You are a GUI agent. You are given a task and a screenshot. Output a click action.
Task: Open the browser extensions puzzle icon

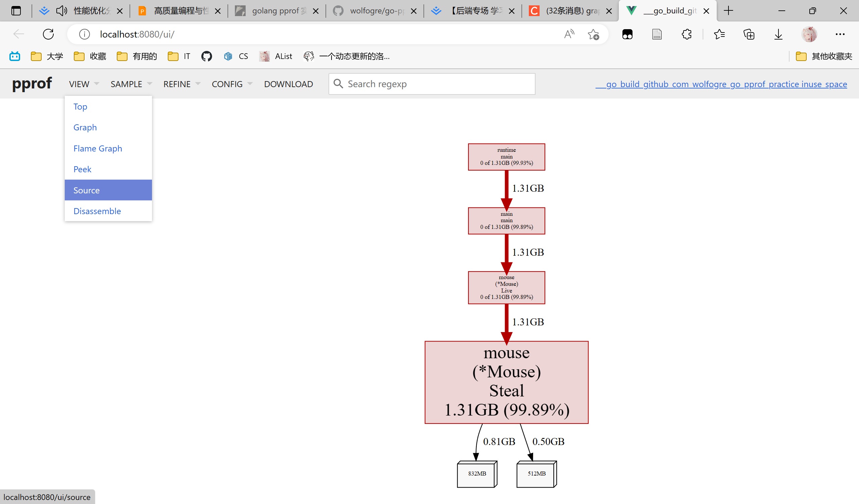(686, 34)
